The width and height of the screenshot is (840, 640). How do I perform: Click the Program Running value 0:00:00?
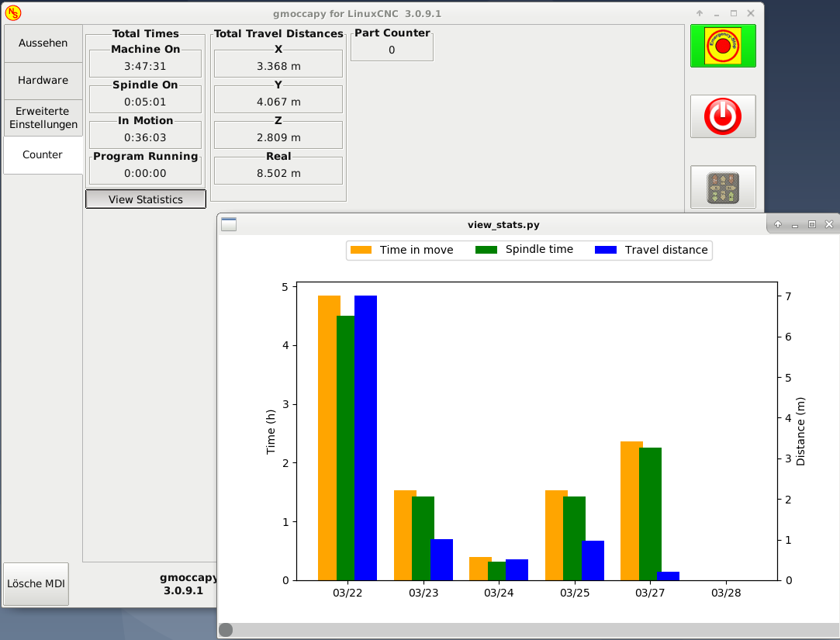pyautogui.click(x=145, y=173)
